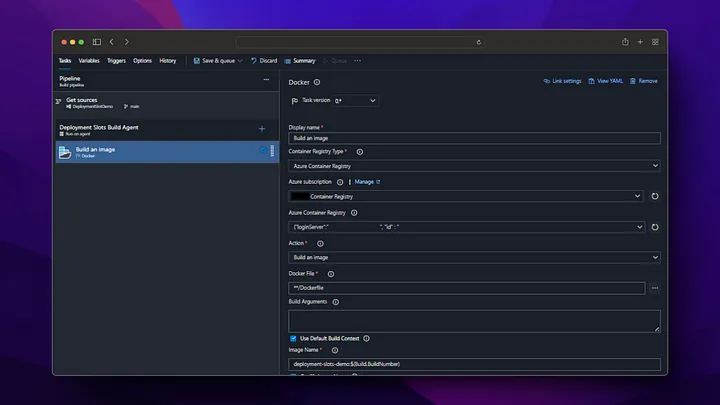Open the History tab
720x405 pixels.
(168, 61)
